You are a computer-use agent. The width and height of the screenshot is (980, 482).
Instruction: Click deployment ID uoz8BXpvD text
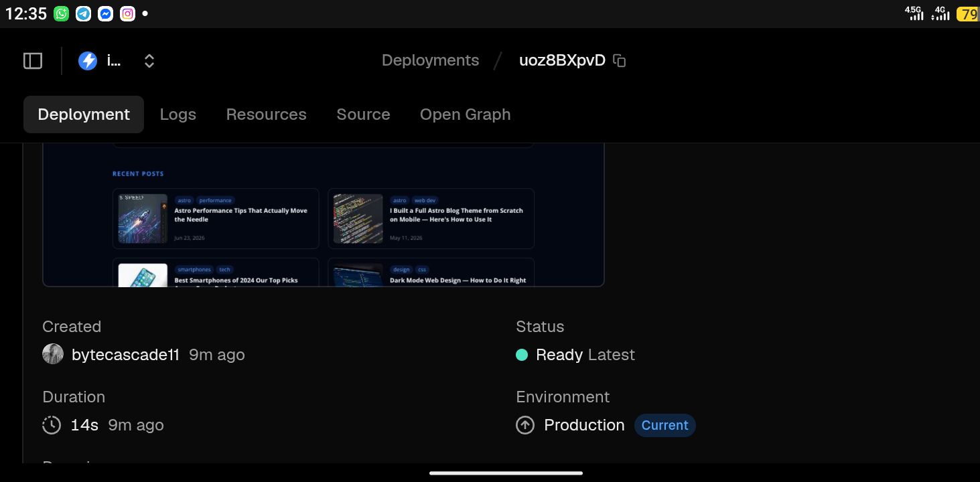click(x=562, y=60)
